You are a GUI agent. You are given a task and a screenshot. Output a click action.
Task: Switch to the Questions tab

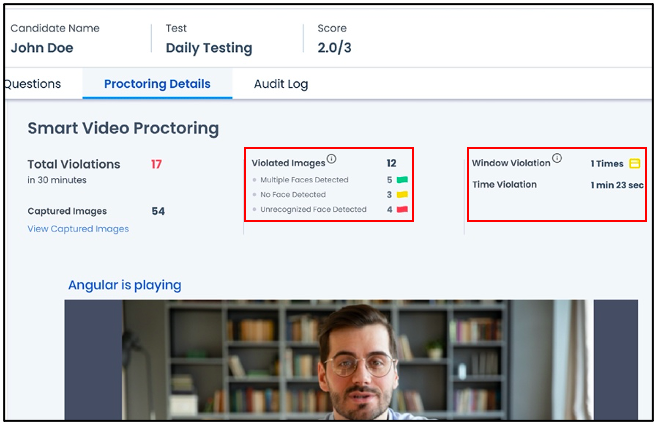pyautogui.click(x=32, y=84)
